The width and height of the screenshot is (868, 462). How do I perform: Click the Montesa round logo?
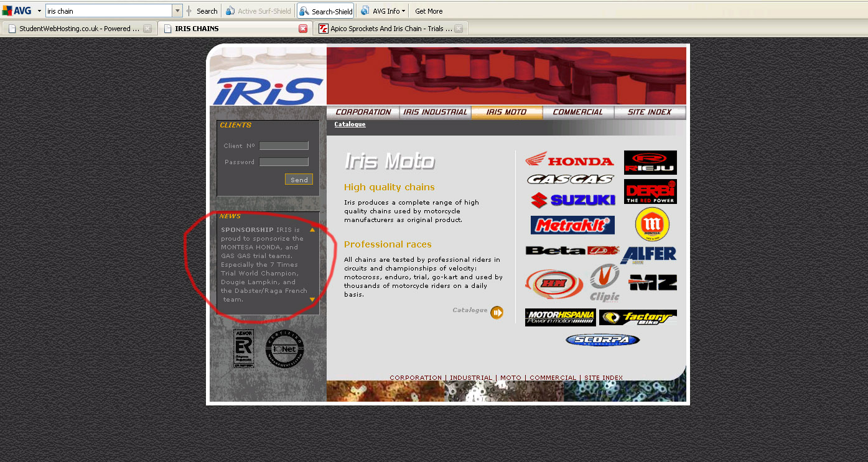coord(652,224)
